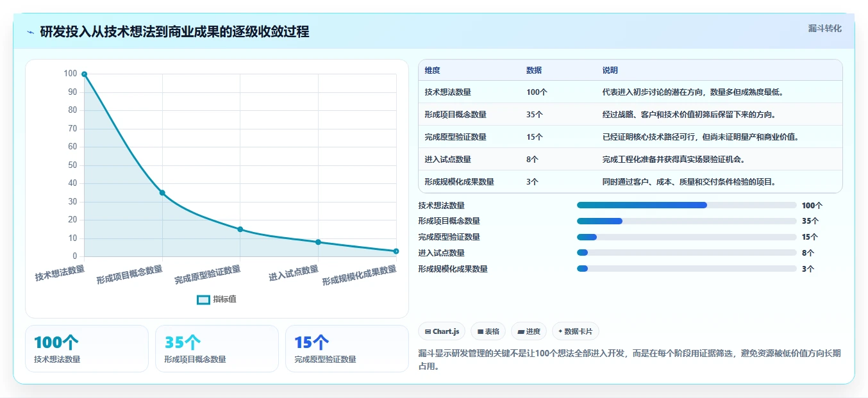Click progress value 35个 beside the bar
Screen dimensions: 868x398
point(810,221)
